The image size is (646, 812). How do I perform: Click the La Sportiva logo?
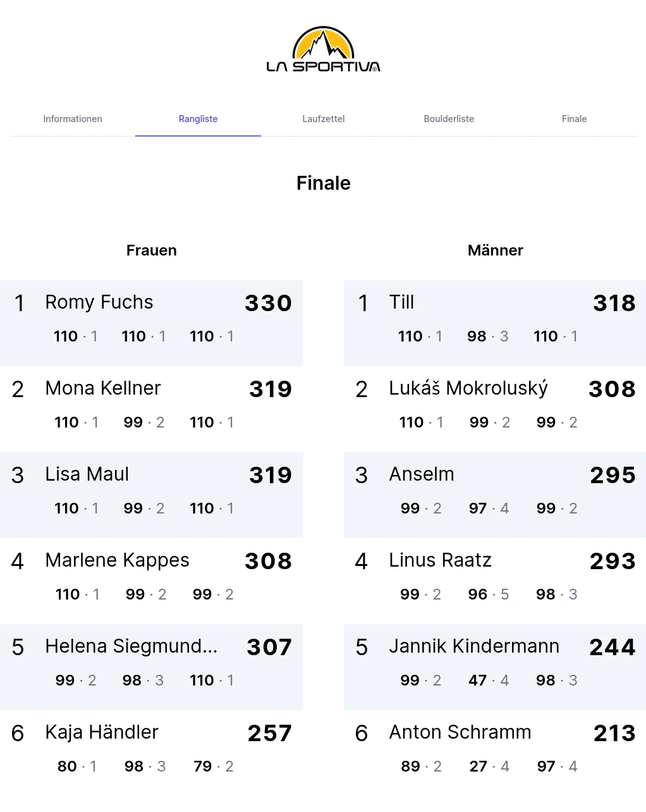pyautogui.click(x=323, y=50)
